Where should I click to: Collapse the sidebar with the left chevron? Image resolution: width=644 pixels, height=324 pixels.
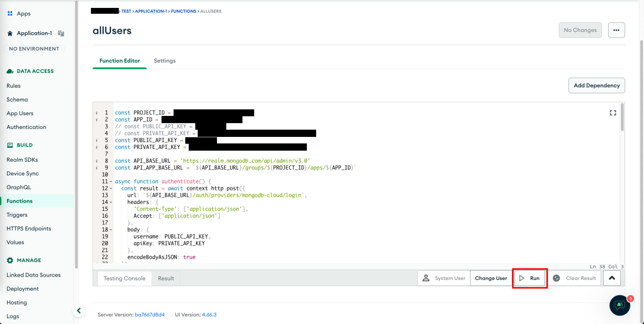(x=79, y=311)
